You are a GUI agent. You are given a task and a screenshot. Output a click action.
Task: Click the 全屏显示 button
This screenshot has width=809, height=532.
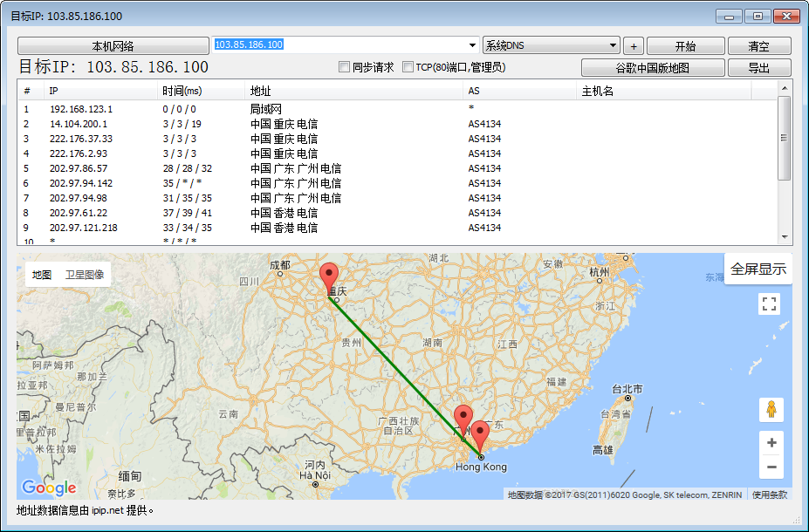click(x=758, y=269)
